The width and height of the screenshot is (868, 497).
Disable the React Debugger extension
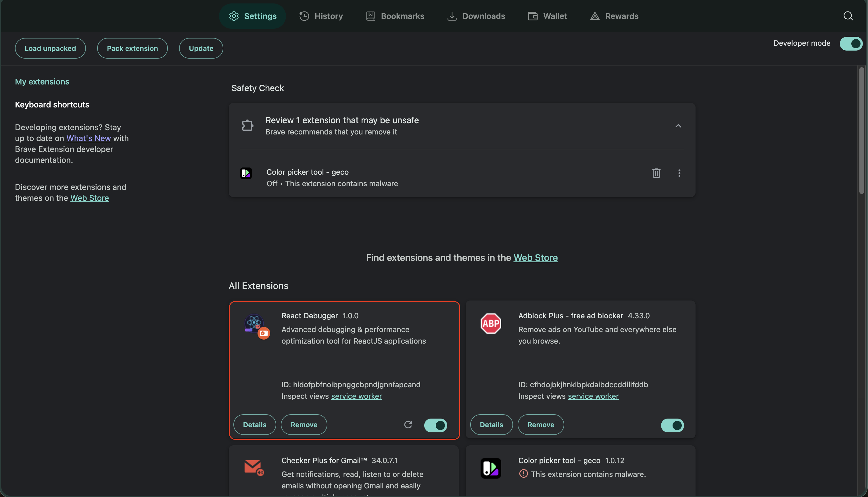click(x=435, y=425)
